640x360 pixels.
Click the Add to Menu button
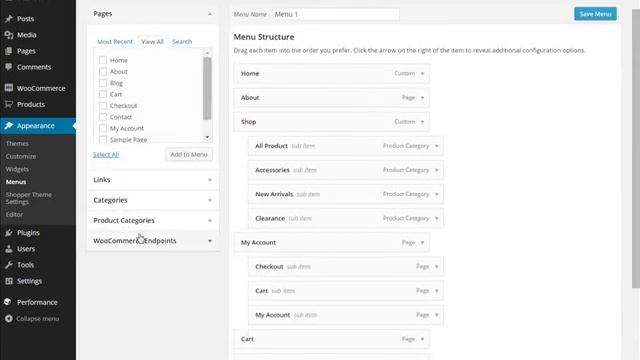point(189,154)
